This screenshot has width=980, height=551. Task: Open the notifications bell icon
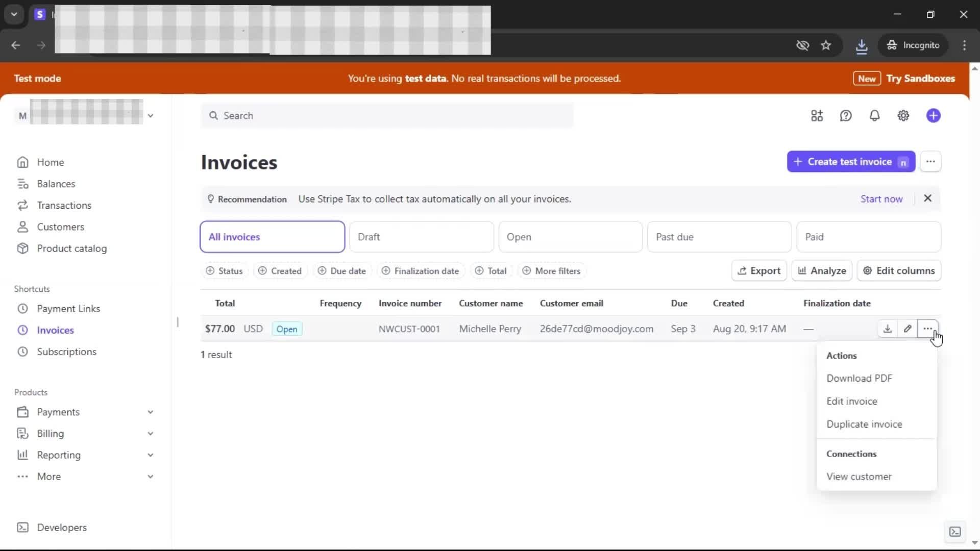(874, 116)
